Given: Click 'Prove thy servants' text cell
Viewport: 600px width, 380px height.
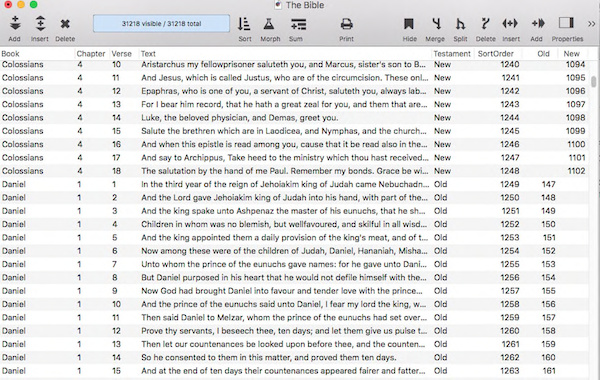Looking at the screenshot, I should 285,331.
